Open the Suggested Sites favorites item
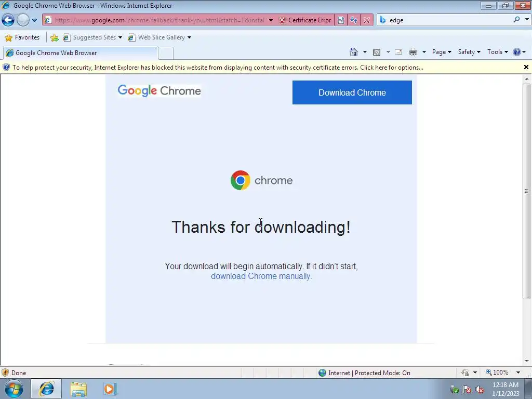Viewport: 532px width, 399px height. pos(92,37)
